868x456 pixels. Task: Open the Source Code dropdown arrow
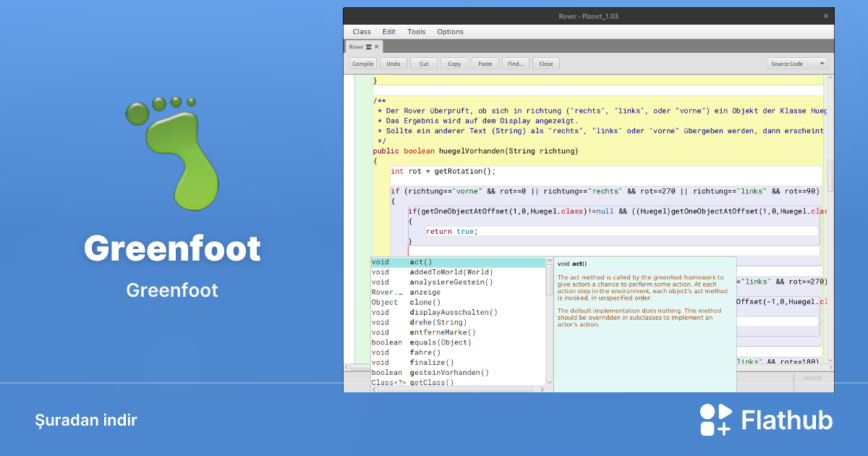(822, 64)
